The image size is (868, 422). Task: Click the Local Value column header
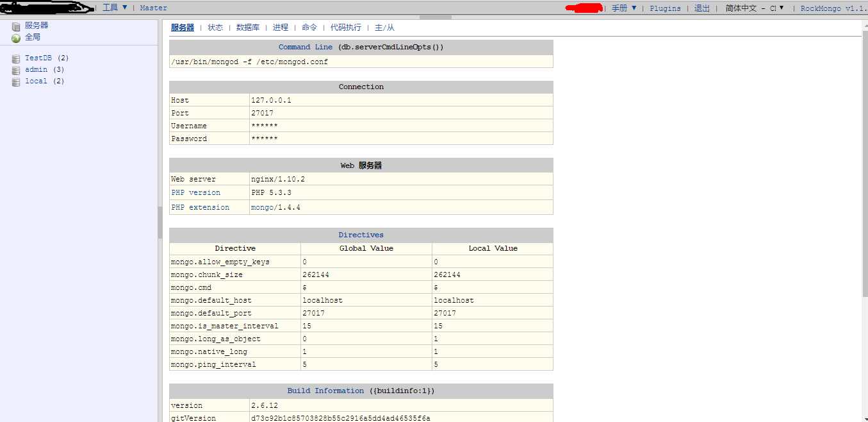tap(493, 248)
